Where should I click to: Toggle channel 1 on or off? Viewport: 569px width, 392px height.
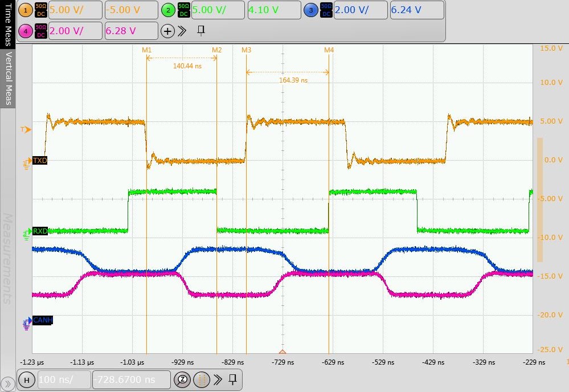point(26,10)
